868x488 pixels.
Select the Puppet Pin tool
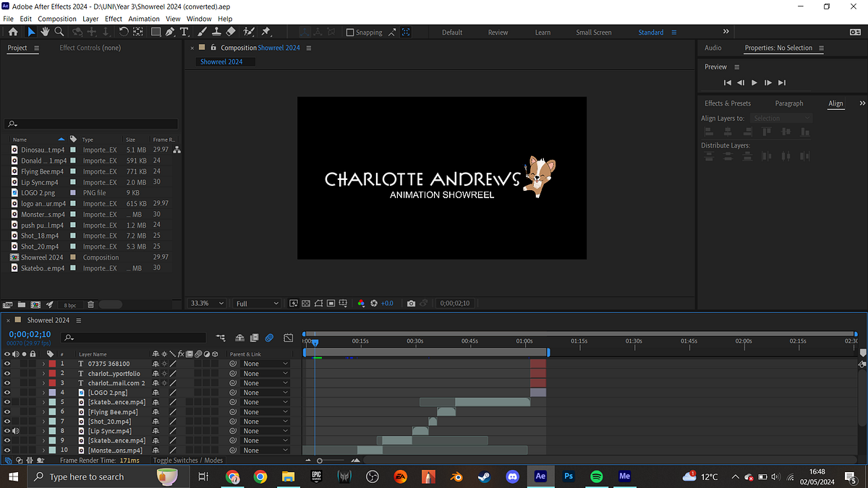pyautogui.click(x=267, y=32)
